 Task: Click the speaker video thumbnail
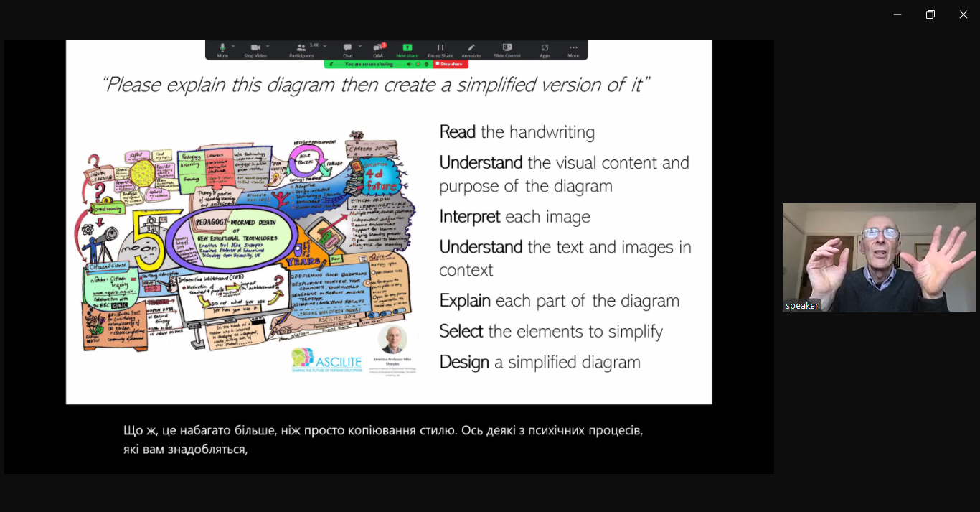pyautogui.click(x=879, y=257)
